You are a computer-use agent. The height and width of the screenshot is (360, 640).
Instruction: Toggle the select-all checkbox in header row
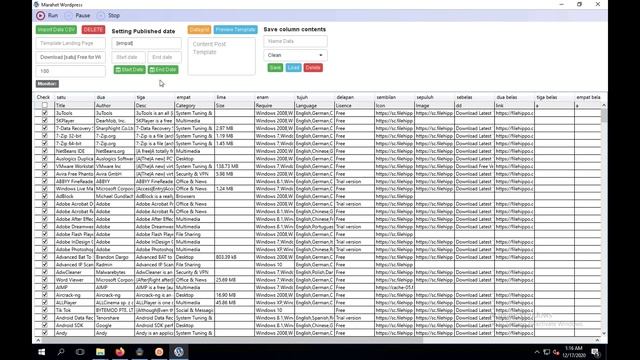(45, 105)
